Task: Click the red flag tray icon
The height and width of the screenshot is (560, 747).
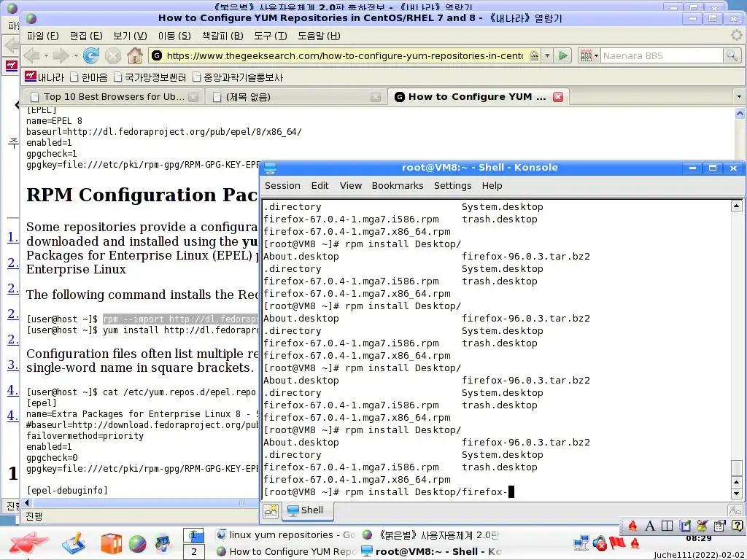Action: [617, 542]
